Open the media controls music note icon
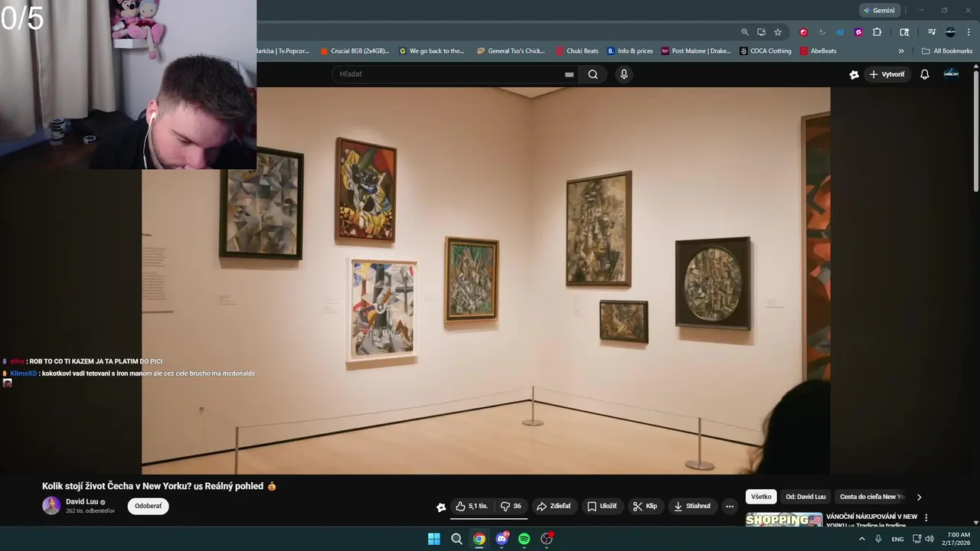This screenshot has height=551, width=980. pyautogui.click(x=932, y=32)
